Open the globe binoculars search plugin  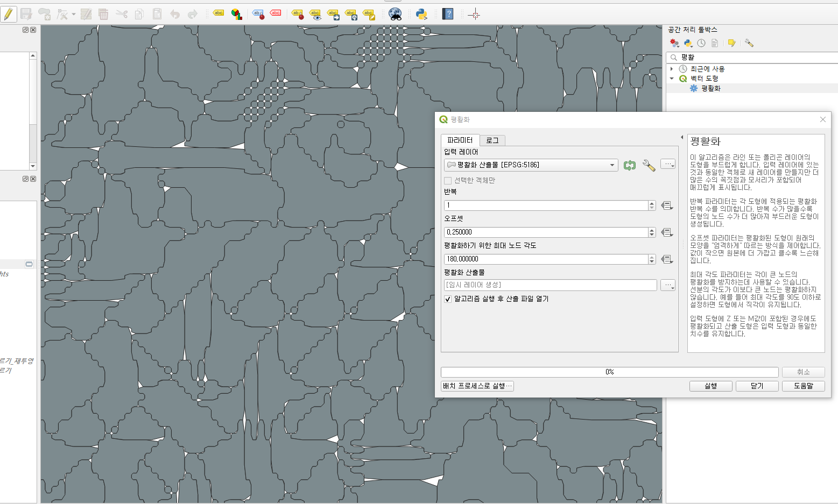(x=395, y=14)
